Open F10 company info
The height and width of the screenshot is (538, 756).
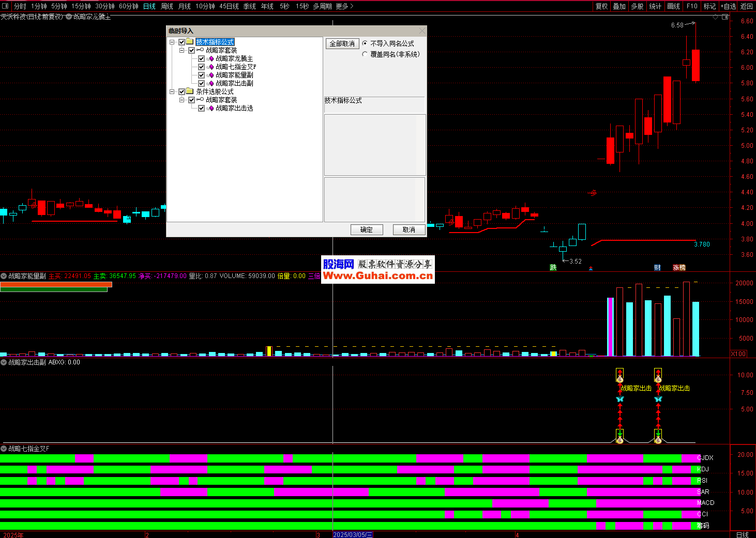click(x=692, y=6)
